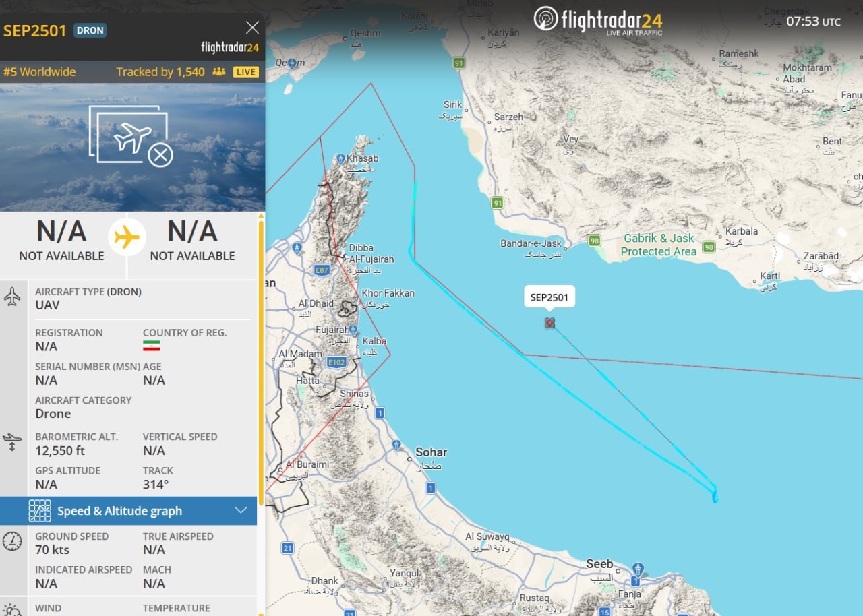
Task: Click the Hatta town label
Action: point(307,381)
